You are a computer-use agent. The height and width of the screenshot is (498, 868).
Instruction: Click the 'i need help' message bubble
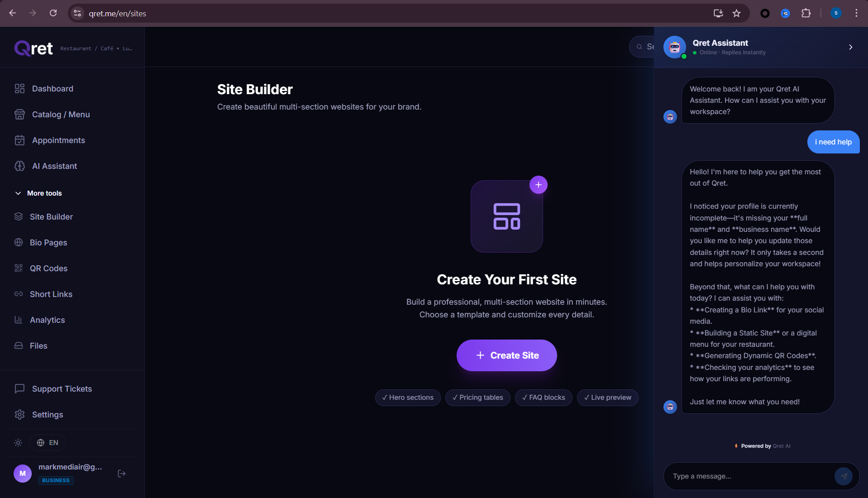pos(834,142)
